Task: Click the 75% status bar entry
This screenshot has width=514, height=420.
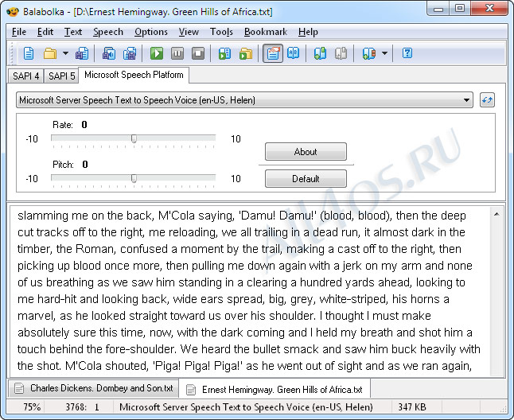Action: coord(32,407)
